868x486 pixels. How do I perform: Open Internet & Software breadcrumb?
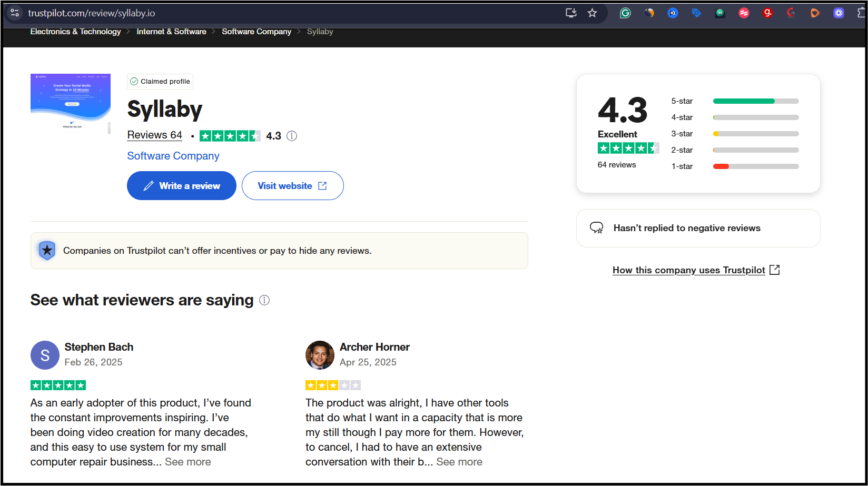(x=171, y=32)
